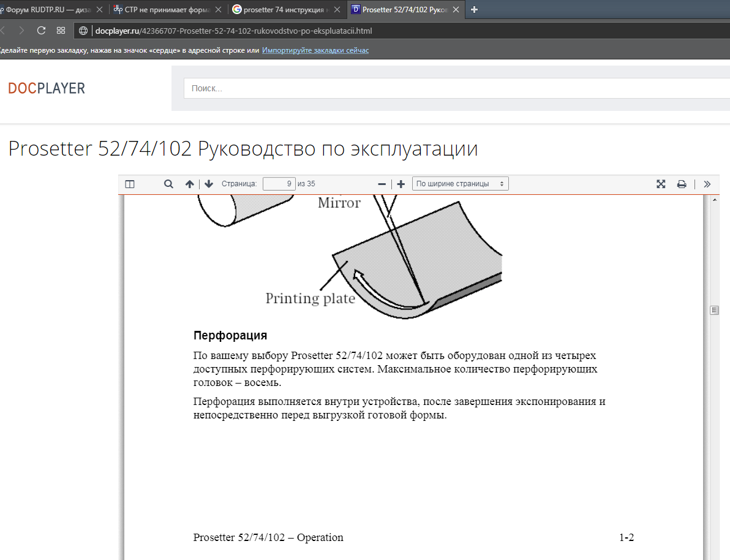
Task: Print the Prosetter manual
Action: 682,183
